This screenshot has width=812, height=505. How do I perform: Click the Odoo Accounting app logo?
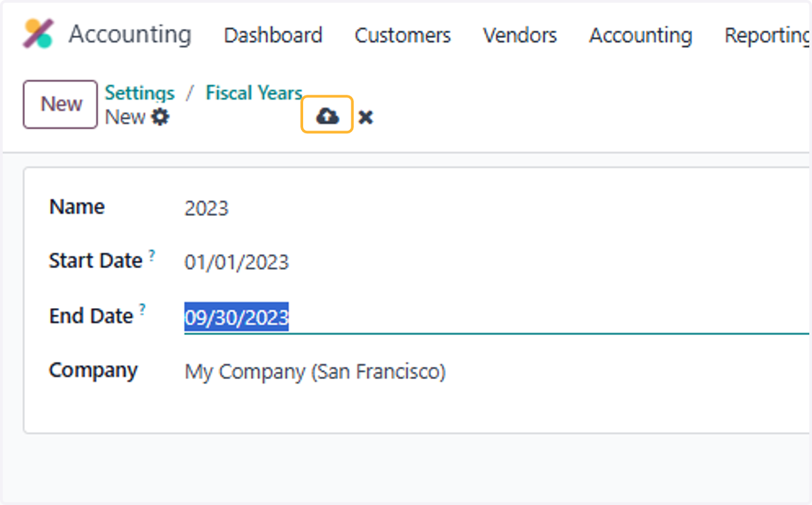pos(38,34)
